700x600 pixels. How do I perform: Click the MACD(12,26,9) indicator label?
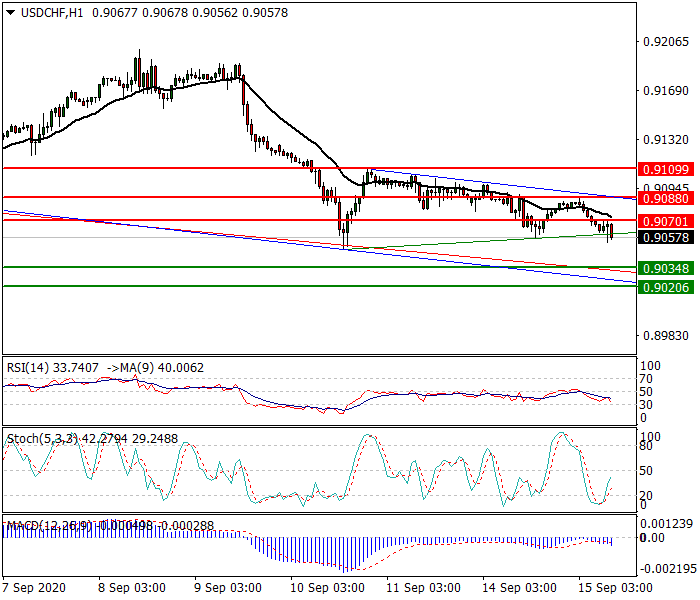[x=50, y=525]
